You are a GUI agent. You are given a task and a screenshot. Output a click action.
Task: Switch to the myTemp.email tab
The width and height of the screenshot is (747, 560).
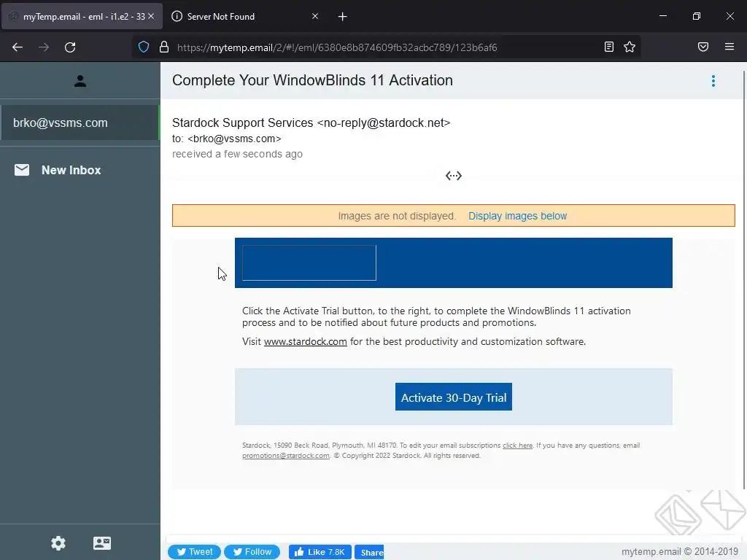(82, 16)
